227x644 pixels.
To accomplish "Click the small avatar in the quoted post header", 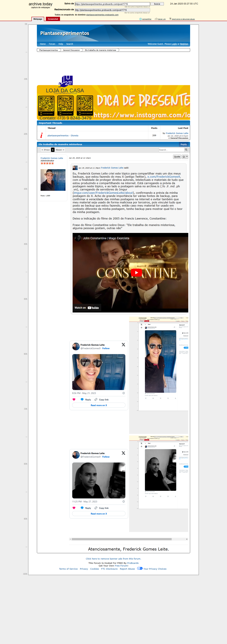I will tap(75, 168).
